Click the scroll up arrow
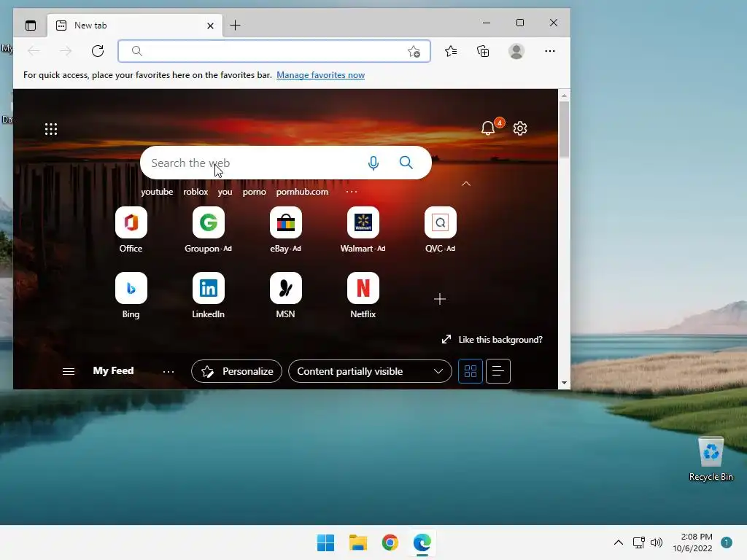 coord(564,96)
